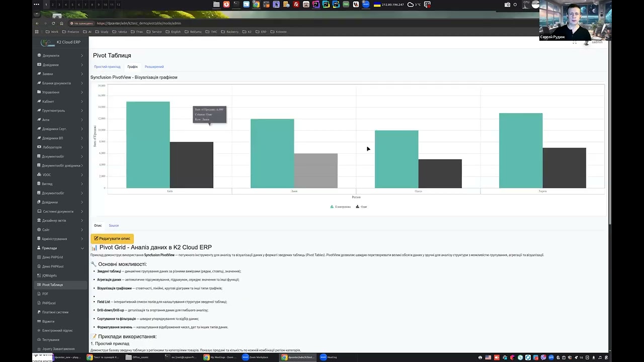This screenshot has height=362, width=644.
Task: Click the grey Одяг bar for Львів
Action: tap(315, 171)
